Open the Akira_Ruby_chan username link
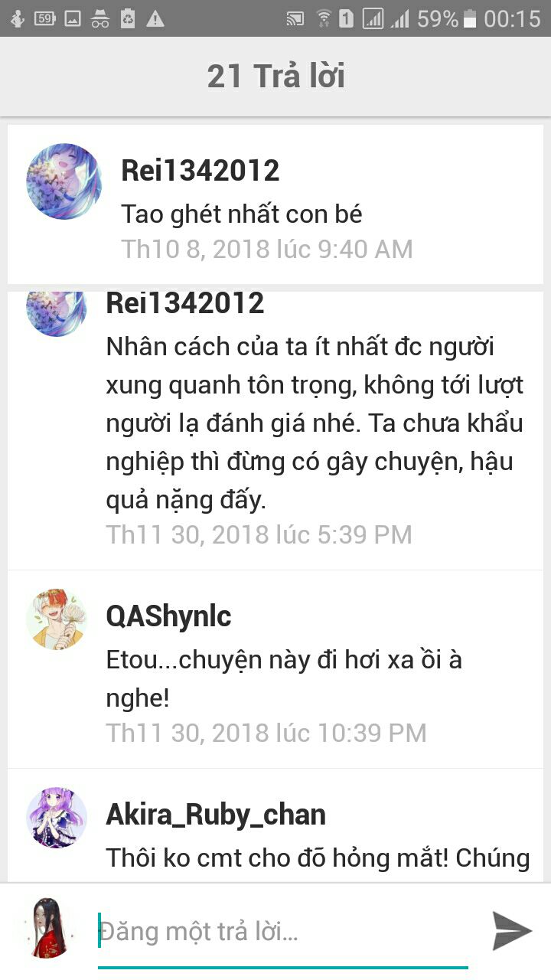This screenshot has width=551, height=980. (x=216, y=815)
